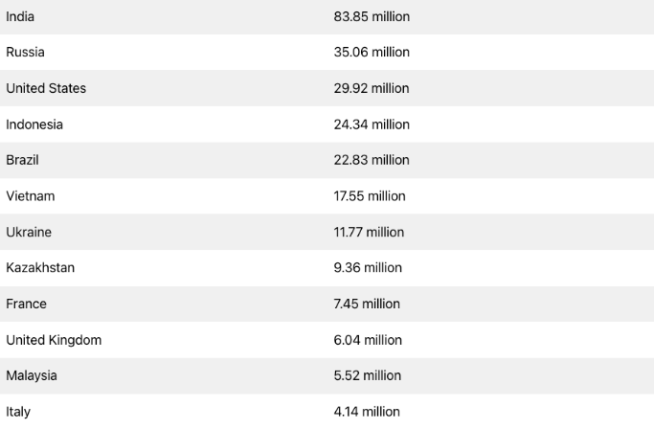Click the Ukraine row label
The height and width of the screenshot is (429, 654).
[x=29, y=232]
